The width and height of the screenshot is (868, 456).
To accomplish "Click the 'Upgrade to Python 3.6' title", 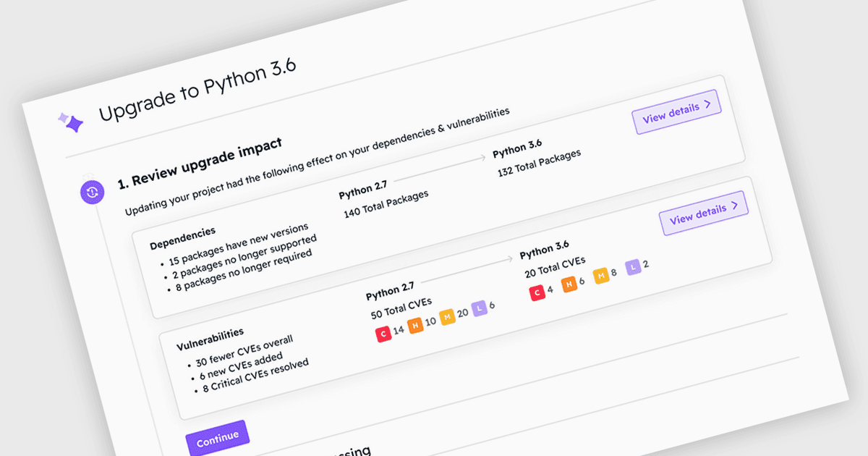I will (197, 90).
